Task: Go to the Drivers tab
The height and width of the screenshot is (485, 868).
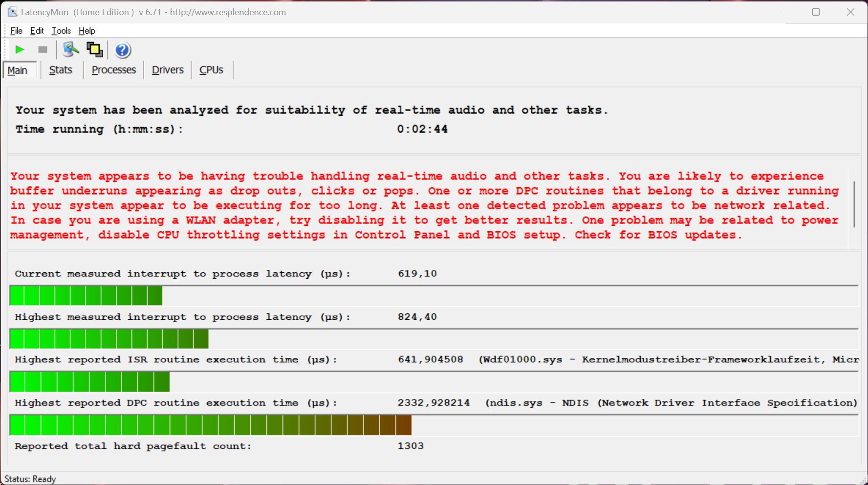Action: pyautogui.click(x=168, y=70)
